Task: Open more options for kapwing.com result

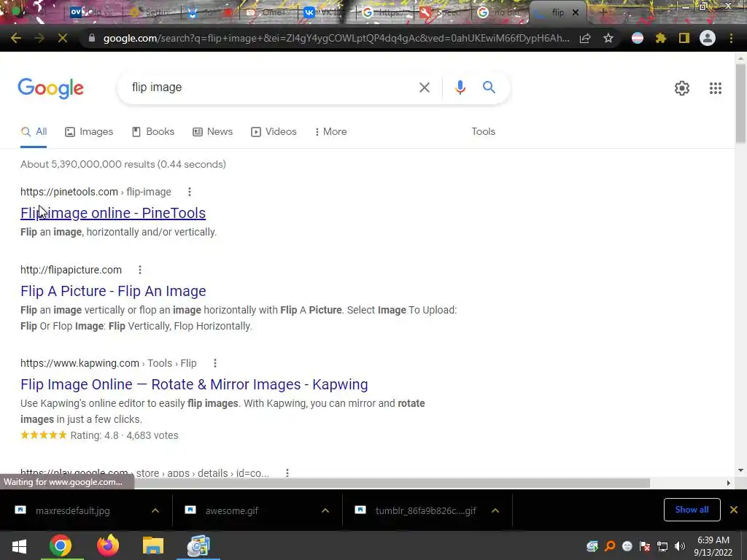Action: click(215, 363)
